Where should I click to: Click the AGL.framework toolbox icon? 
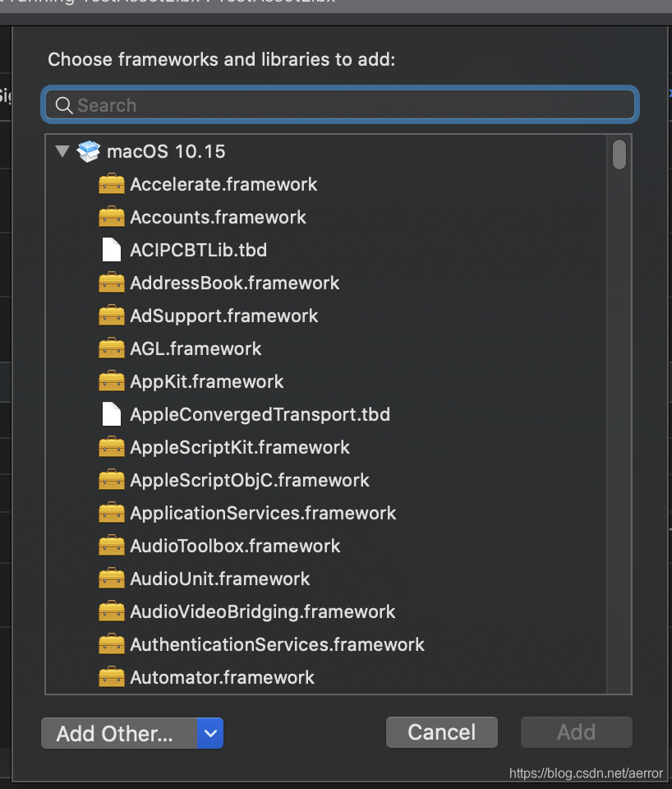pos(112,348)
